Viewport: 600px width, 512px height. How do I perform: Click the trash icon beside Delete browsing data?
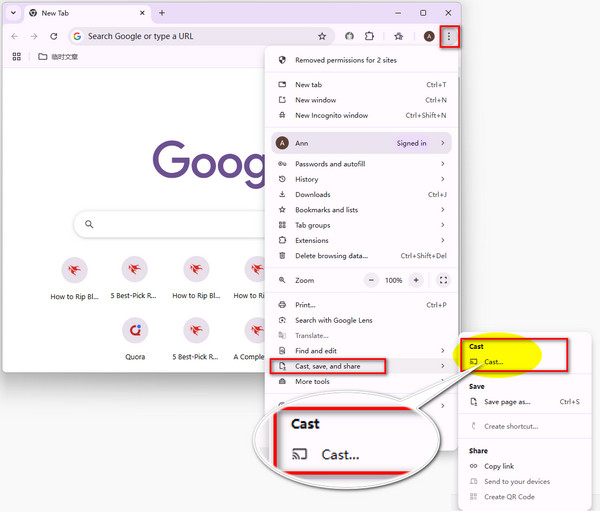pyautogui.click(x=282, y=256)
